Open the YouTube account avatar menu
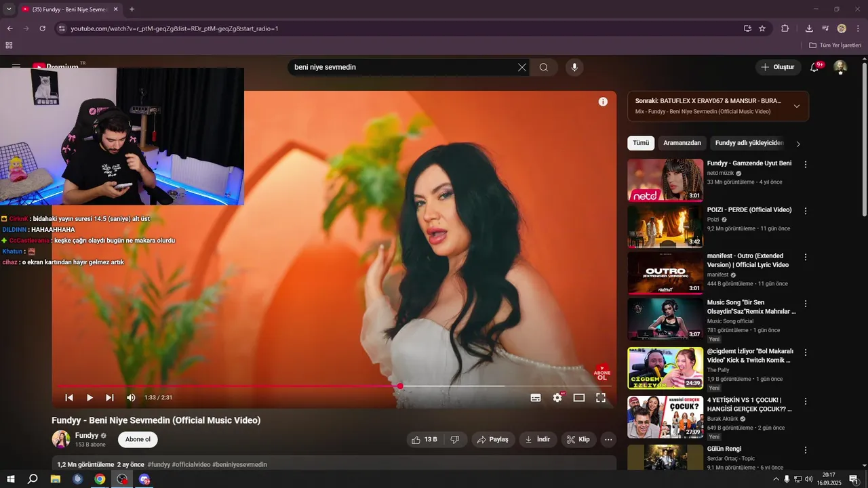Viewport: 868px width, 488px height. 840,67
